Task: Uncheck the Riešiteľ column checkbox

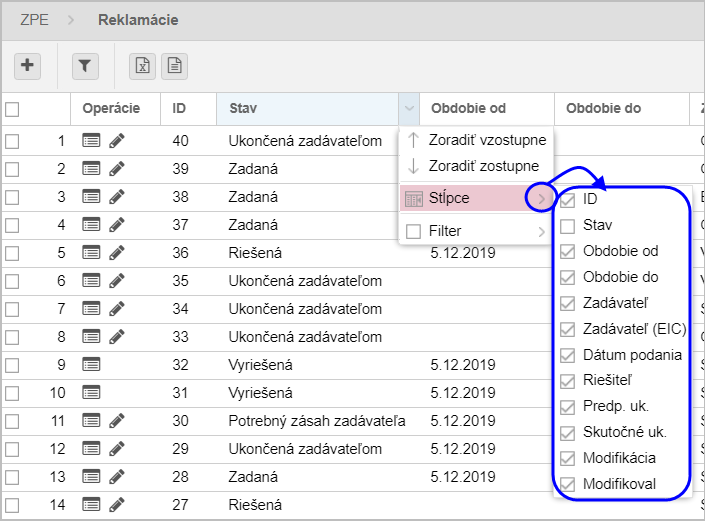Action: (568, 380)
